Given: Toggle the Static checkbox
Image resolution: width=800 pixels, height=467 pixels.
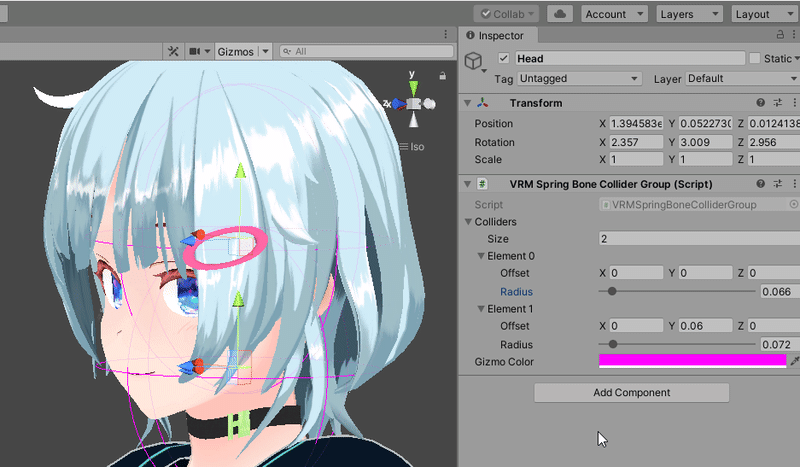Looking at the screenshot, I should 755,58.
